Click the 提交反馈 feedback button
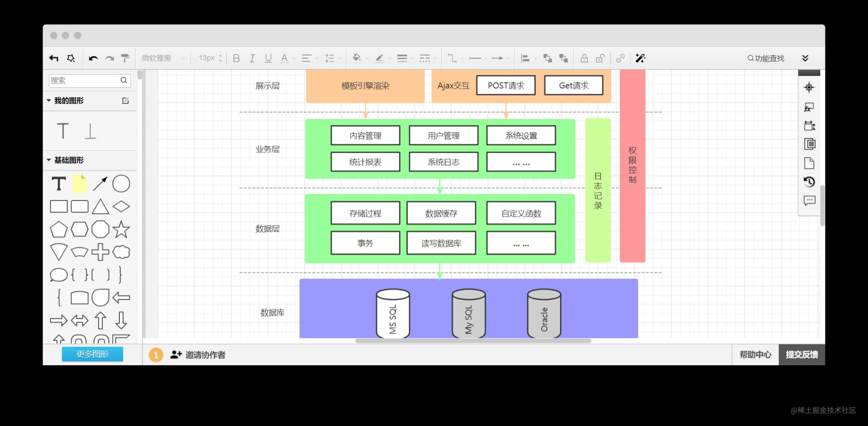868x426 pixels. pos(802,354)
